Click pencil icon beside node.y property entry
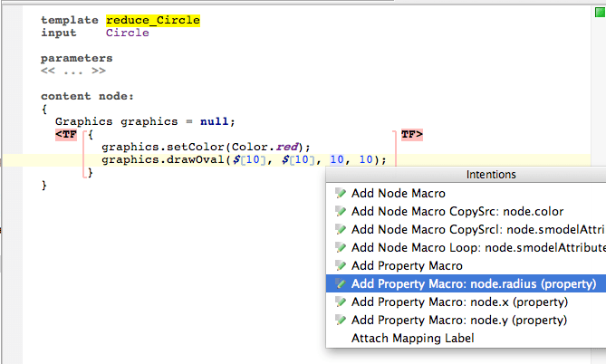The width and height of the screenshot is (606, 364). [341, 320]
